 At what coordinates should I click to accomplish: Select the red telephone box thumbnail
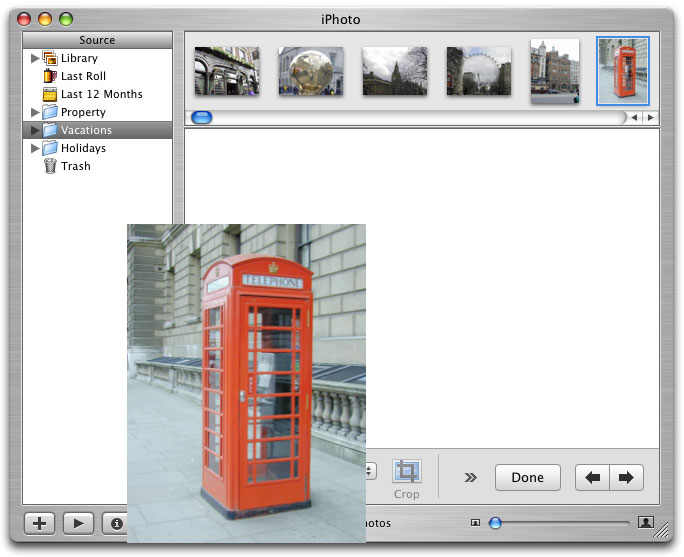(x=623, y=71)
